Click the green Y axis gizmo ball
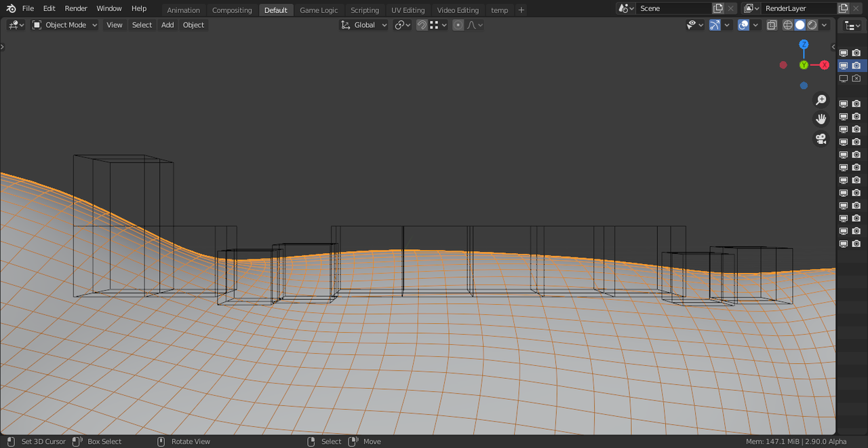The height and width of the screenshot is (448, 868). (804, 65)
